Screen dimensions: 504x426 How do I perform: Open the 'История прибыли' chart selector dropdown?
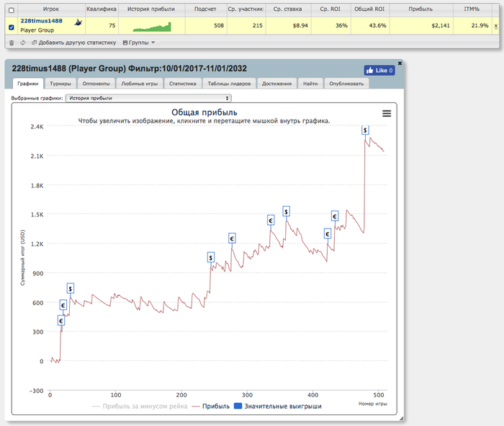tap(148, 97)
